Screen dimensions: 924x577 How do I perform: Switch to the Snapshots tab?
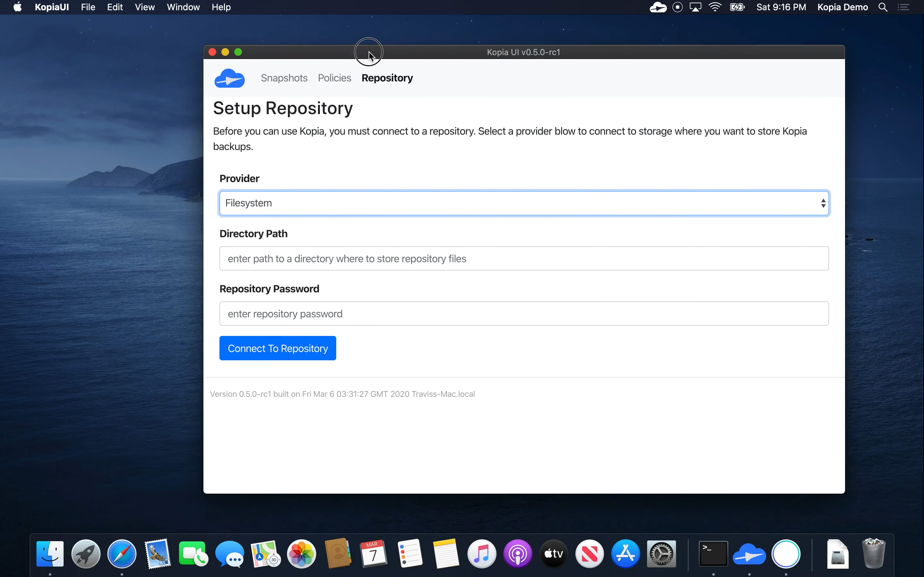coord(284,78)
